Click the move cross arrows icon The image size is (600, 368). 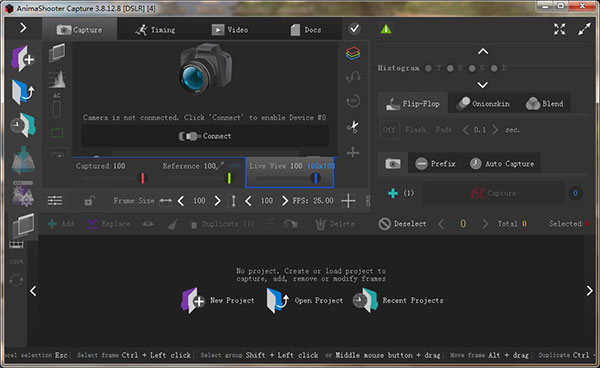[x=353, y=152]
